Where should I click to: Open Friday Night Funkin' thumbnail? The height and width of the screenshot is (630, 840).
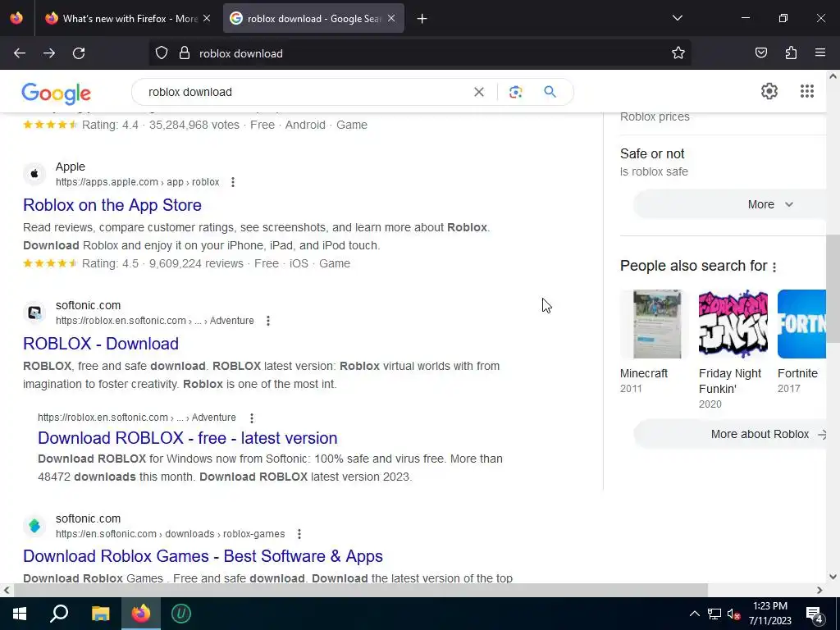(x=733, y=324)
